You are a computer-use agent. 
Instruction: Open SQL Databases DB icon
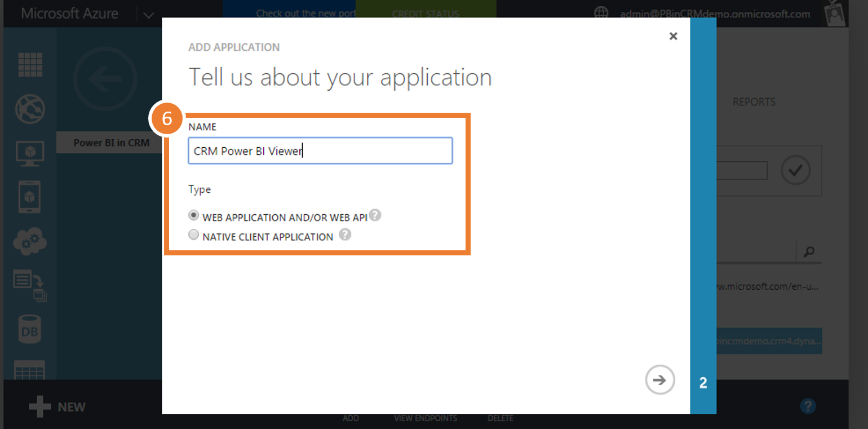[30, 330]
